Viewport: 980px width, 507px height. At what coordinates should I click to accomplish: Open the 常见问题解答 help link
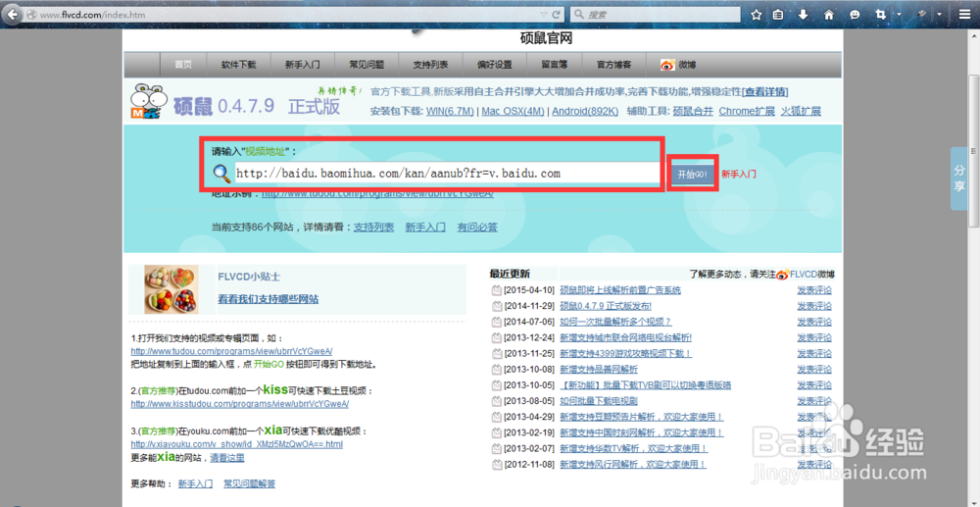249,483
